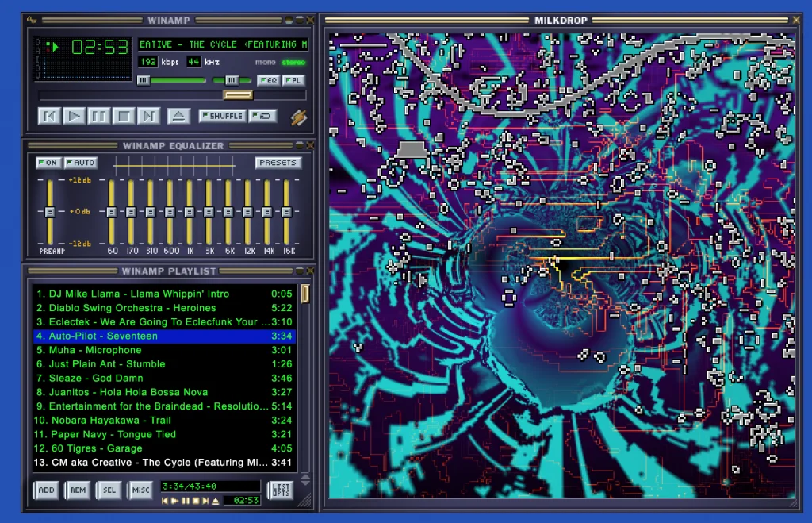Select track "Paper Navy - Tongue Tied"
Viewport: 812px width, 523px height.
pyautogui.click(x=164, y=434)
